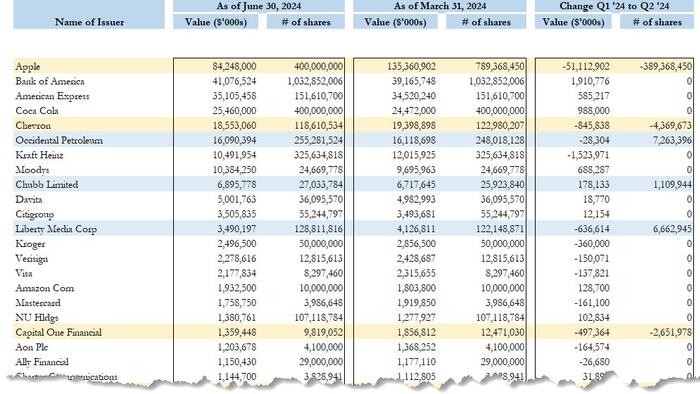This screenshot has width=700, height=394.
Task: Select Ally Financial June value 1,150,430
Action: pos(237,361)
